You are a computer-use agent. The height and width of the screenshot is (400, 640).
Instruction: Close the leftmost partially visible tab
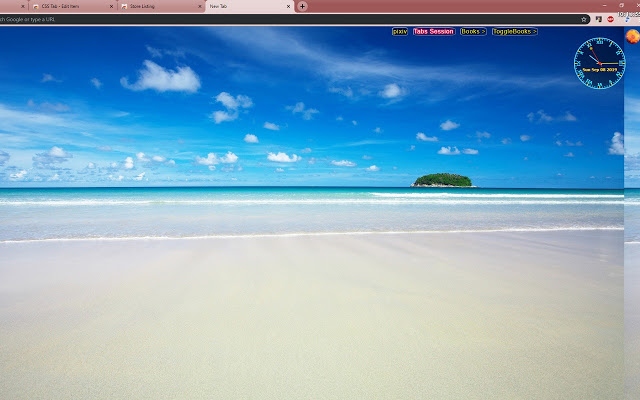(22, 6)
